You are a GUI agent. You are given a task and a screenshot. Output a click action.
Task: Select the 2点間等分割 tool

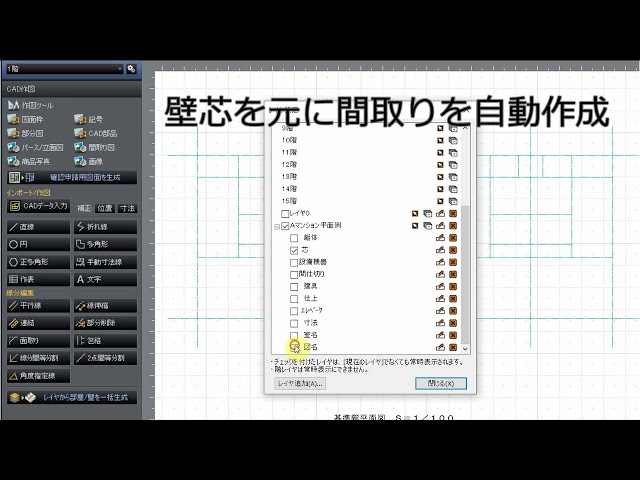(x=105, y=358)
